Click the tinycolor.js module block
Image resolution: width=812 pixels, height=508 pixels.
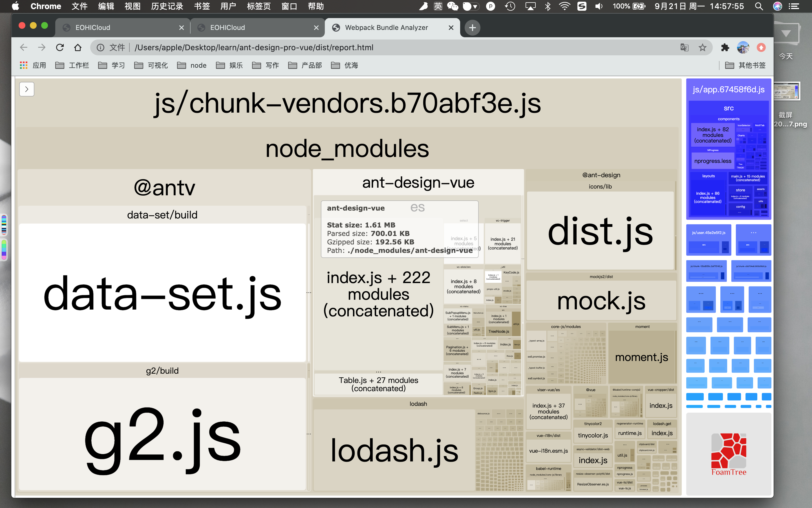(593, 435)
